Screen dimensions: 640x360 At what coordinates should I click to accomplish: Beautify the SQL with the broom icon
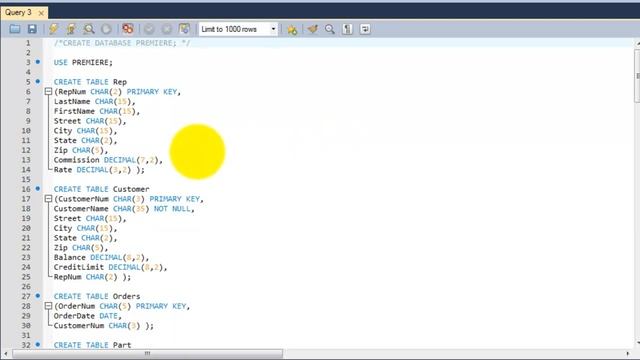click(x=313, y=29)
